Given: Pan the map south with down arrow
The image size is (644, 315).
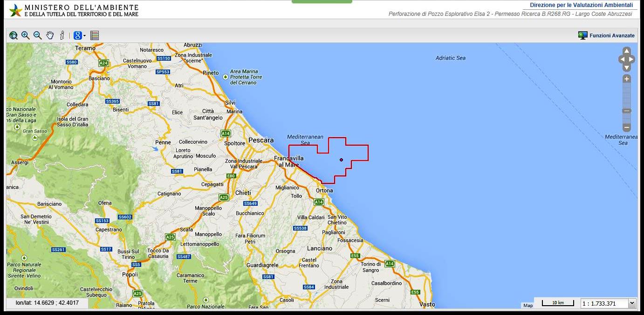Looking at the screenshot, I should coord(627,68).
